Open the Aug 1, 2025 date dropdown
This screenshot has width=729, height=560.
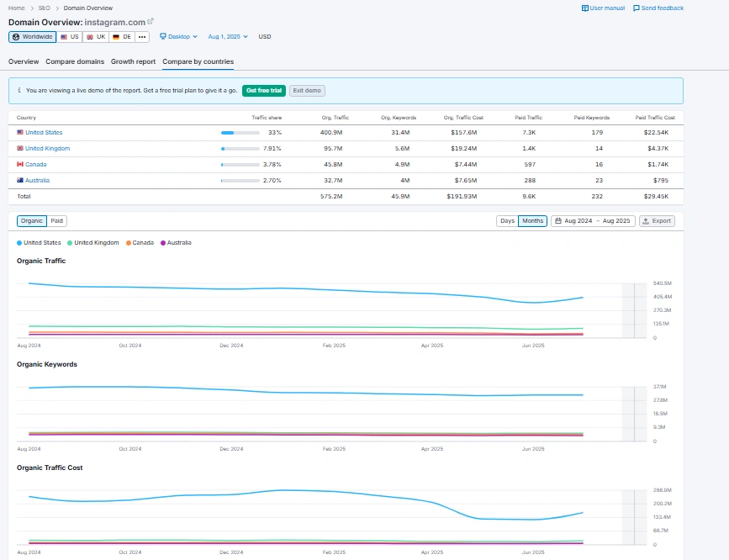point(228,37)
